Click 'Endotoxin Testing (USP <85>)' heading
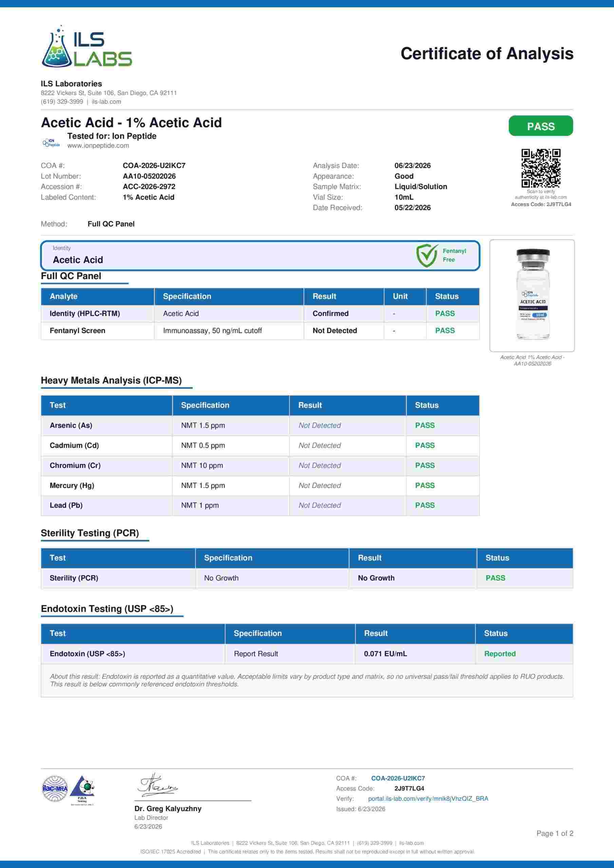 107,609
